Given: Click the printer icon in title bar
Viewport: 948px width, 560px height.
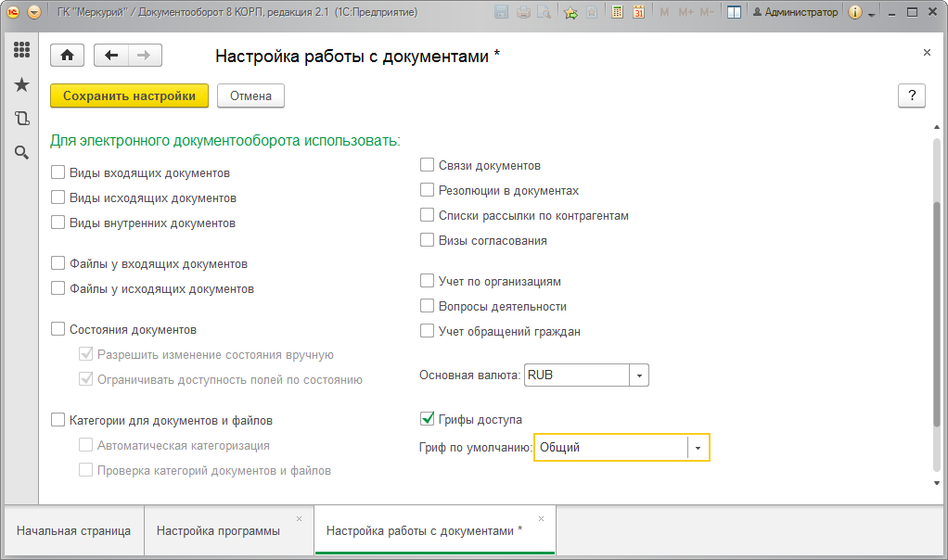Looking at the screenshot, I should (x=523, y=12).
